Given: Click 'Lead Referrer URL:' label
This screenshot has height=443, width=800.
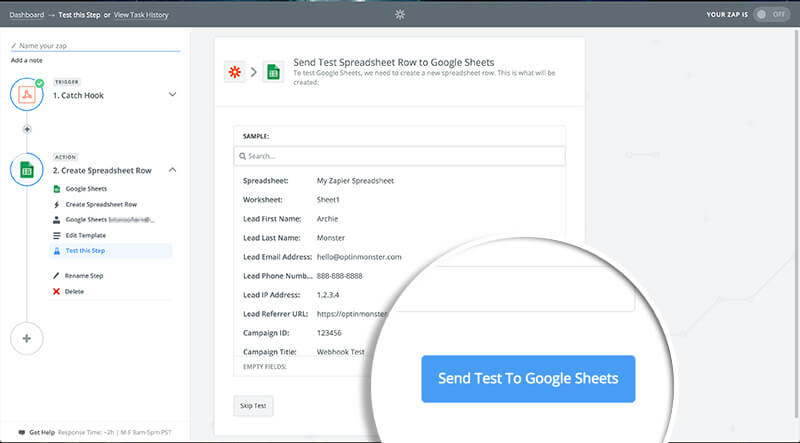Looking at the screenshot, I should (x=276, y=314).
